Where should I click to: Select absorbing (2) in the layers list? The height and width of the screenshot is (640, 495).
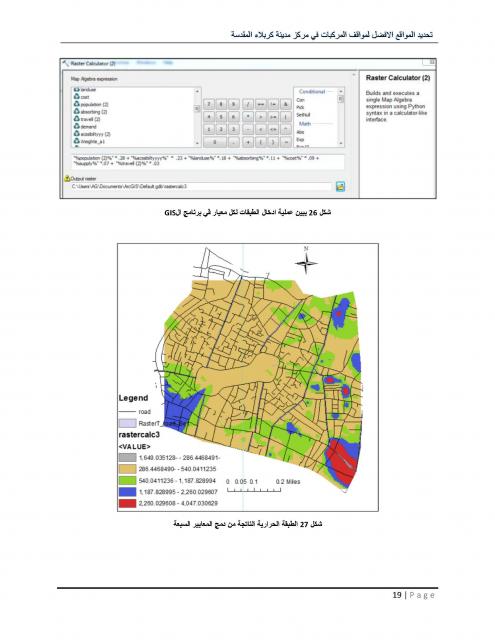pos(94,112)
